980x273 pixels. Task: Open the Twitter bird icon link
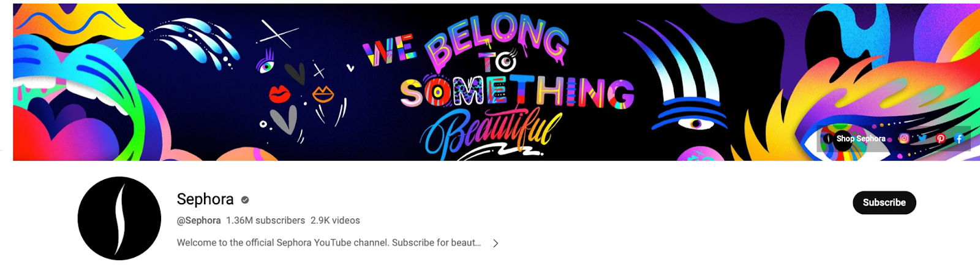coord(922,139)
